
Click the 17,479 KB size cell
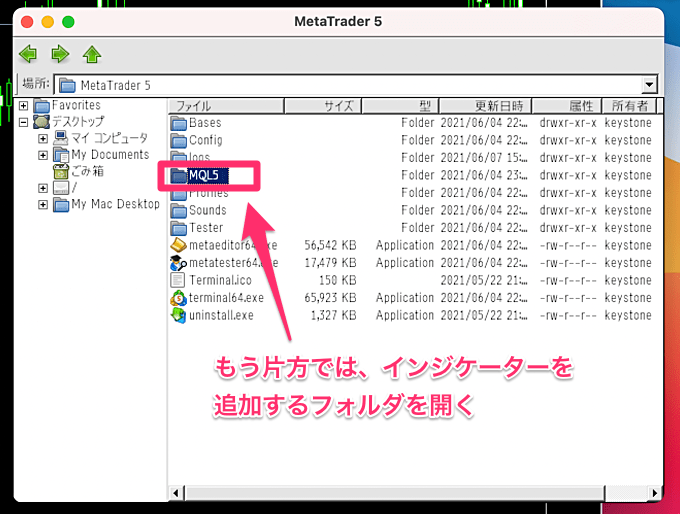pyautogui.click(x=330, y=263)
